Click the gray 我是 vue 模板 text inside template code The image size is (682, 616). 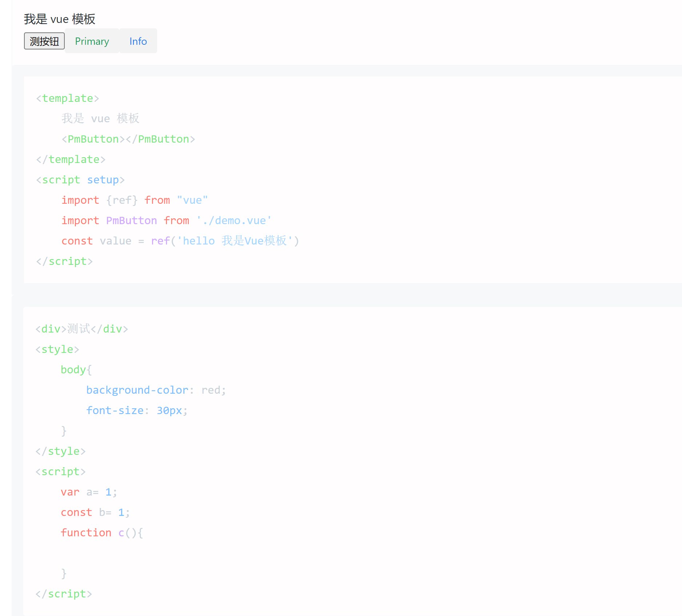point(100,119)
